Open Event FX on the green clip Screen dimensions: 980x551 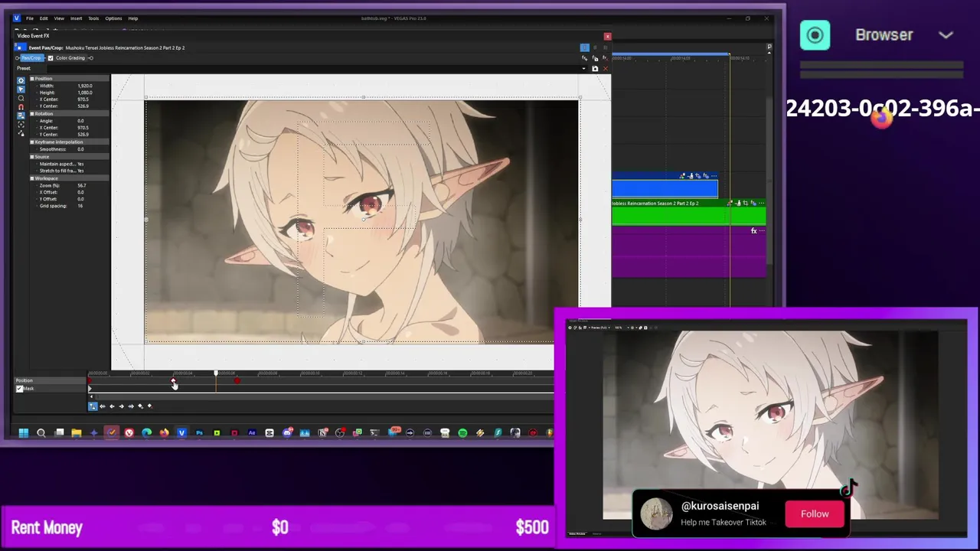pos(753,203)
